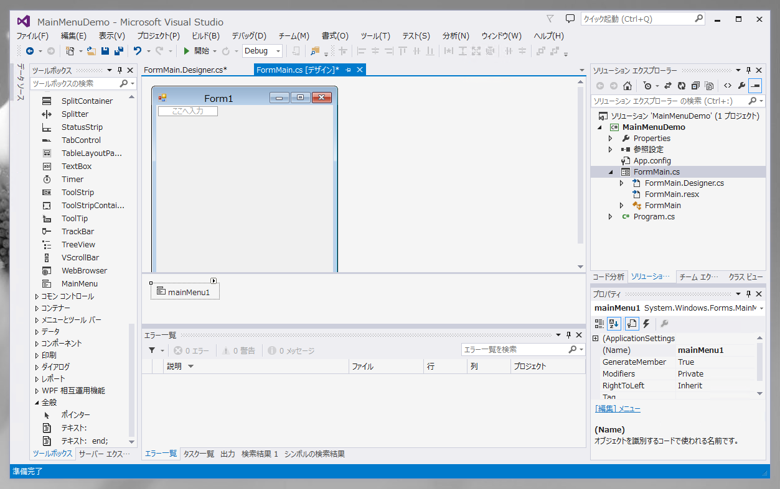Expand the コモン コントロール toolbox group
780x489 pixels.
pos(37,296)
